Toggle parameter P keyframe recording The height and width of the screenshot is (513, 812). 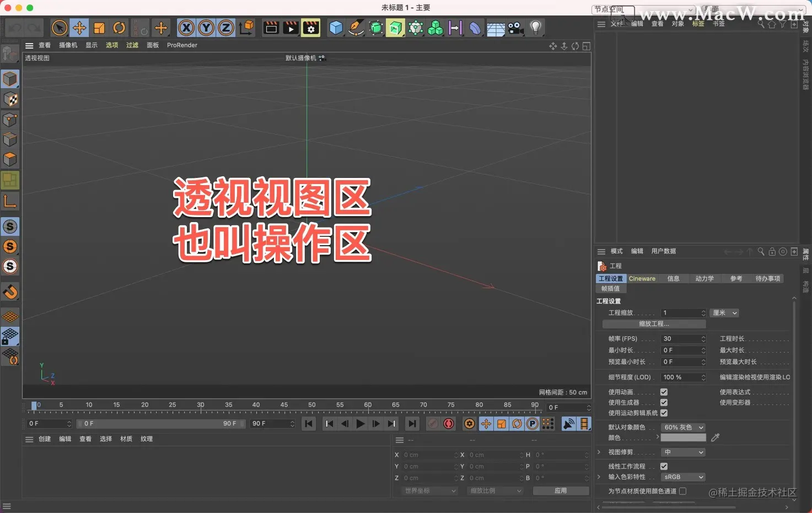(532, 424)
